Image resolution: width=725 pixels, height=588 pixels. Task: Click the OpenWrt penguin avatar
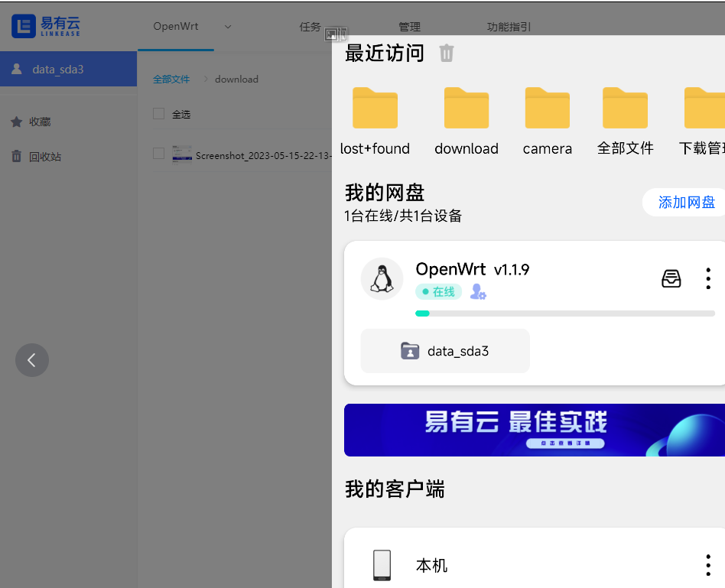click(382, 278)
